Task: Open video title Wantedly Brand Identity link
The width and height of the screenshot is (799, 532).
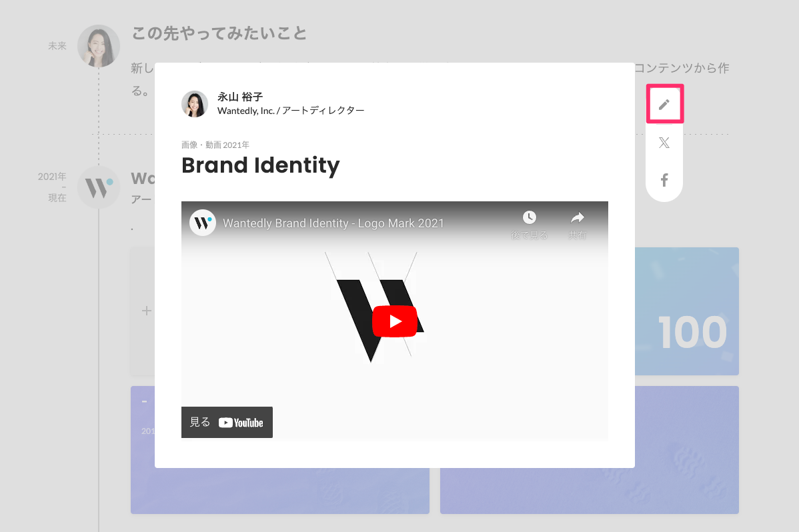Action: pyautogui.click(x=333, y=223)
